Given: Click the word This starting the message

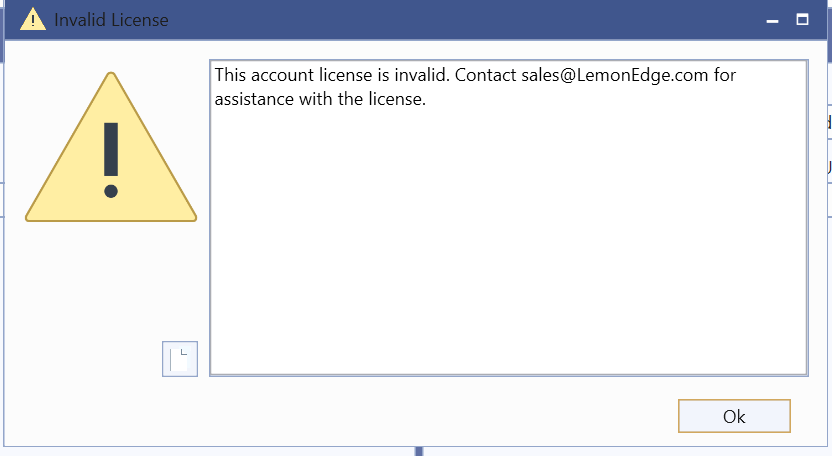Looking at the screenshot, I should point(230,75).
